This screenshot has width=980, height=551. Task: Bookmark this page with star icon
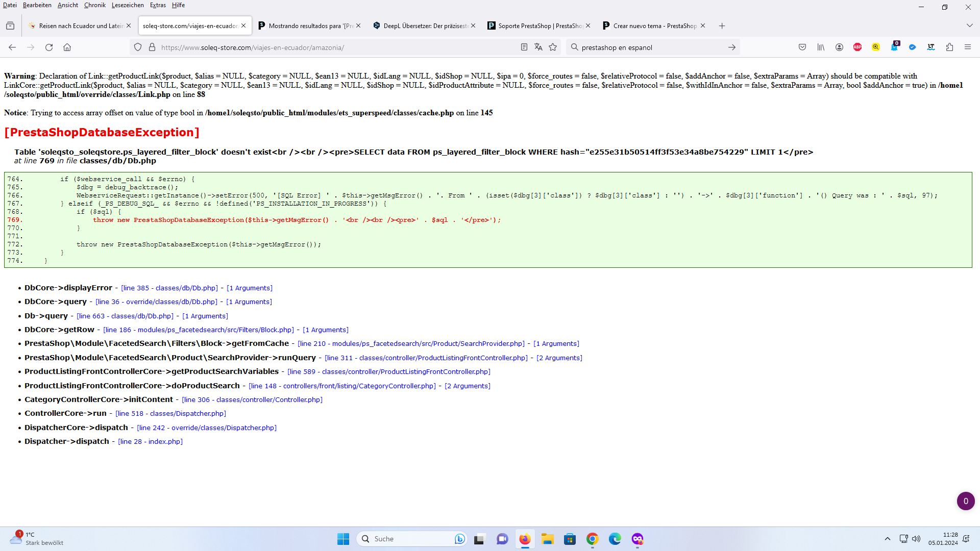(x=553, y=47)
